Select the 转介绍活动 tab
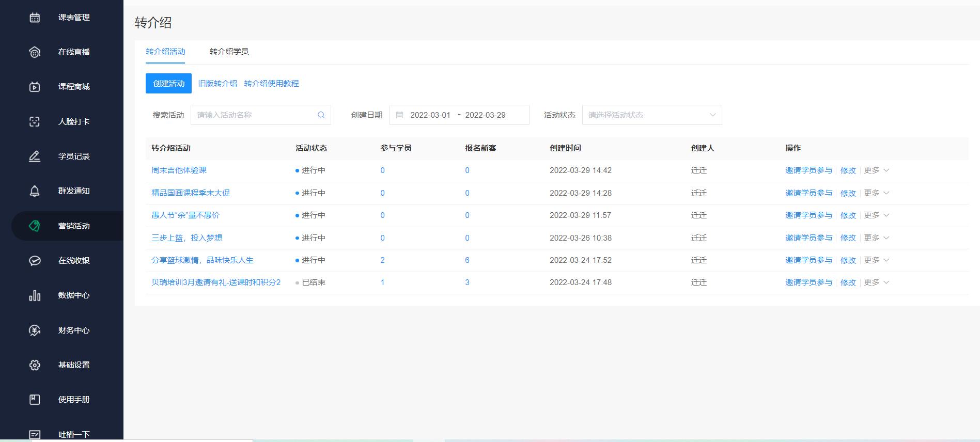Image resolution: width=980 pixels, height=442 pixels. click(165, 52)
